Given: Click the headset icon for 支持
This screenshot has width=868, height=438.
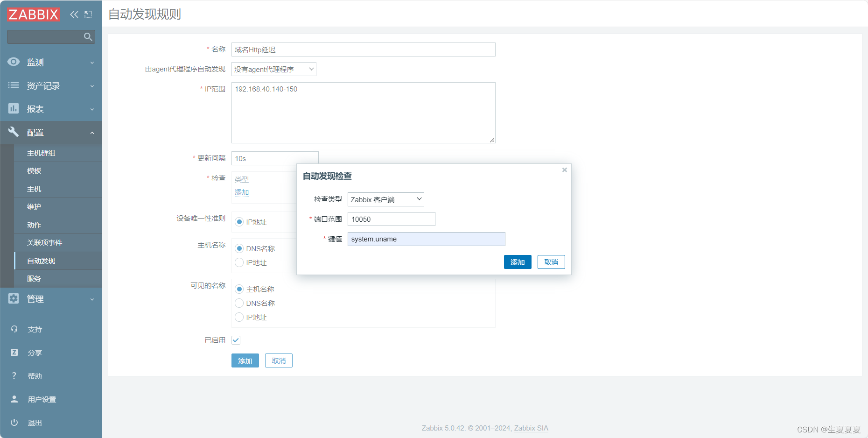Looking at the screenshot, I should 14,329.
